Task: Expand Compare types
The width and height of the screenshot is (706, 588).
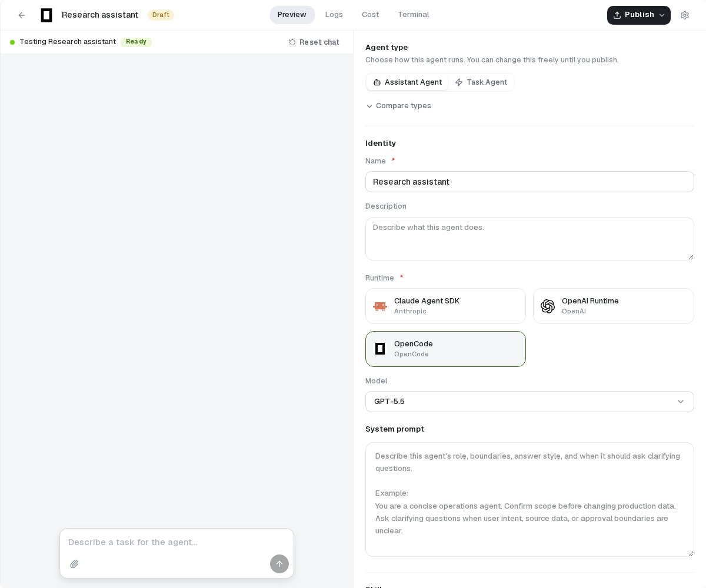Action: 398,106
